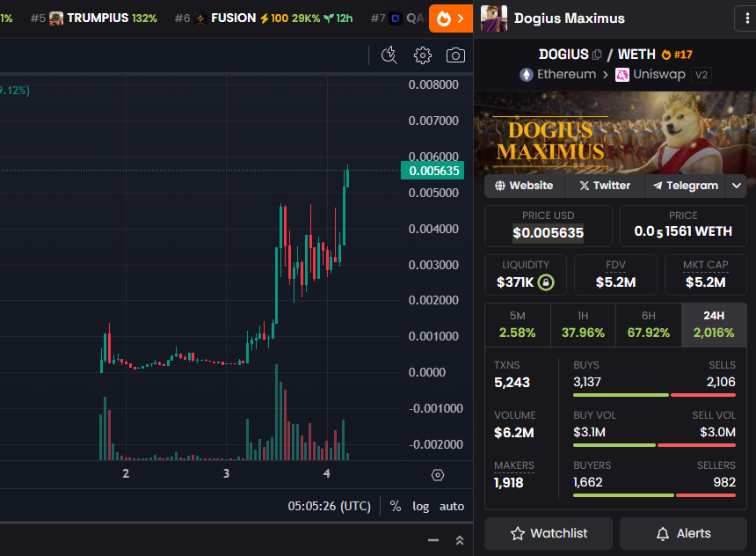Click the WETH price box

point(683,226)
